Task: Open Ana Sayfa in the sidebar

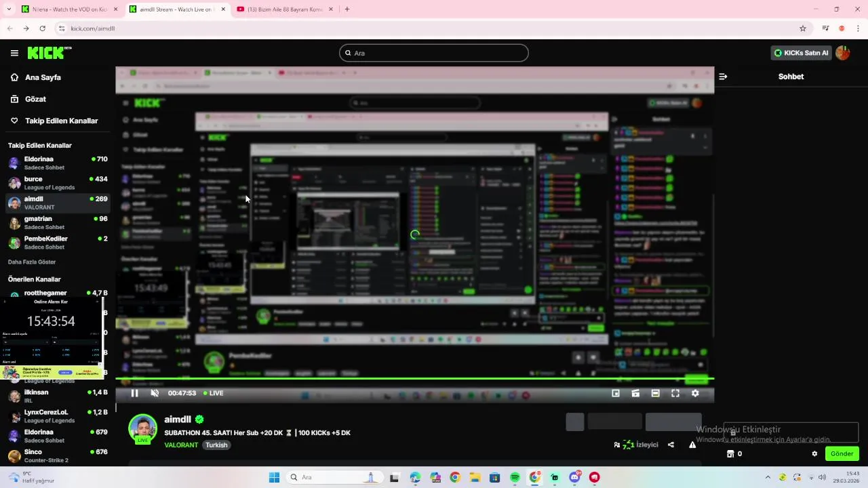Action: (x=43, y=77)
